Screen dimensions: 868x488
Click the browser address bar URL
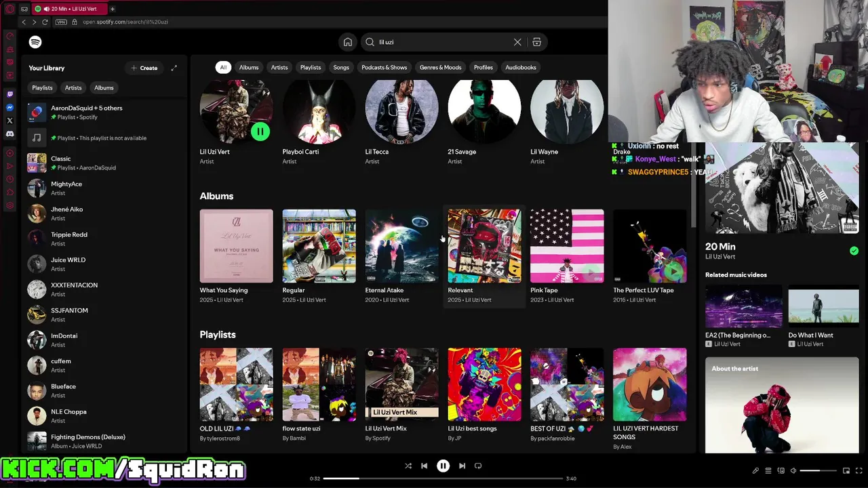125,22
